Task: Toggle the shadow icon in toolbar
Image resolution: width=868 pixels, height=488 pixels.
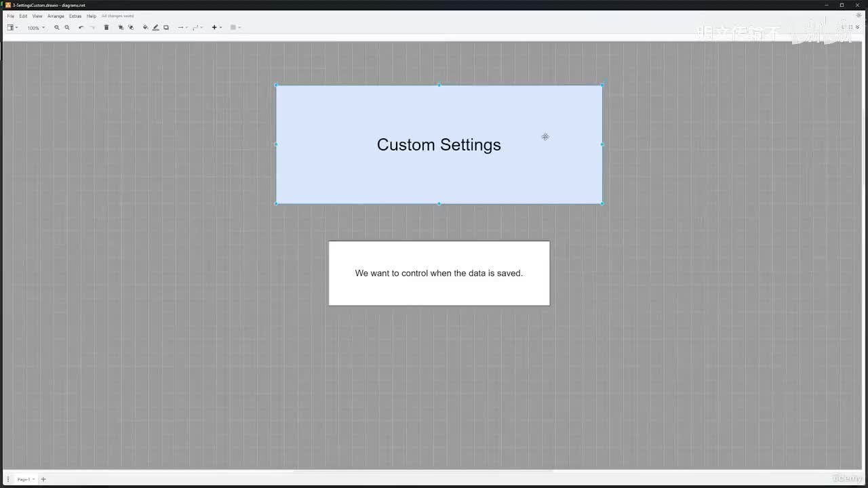Action: [x=166, y=28]
